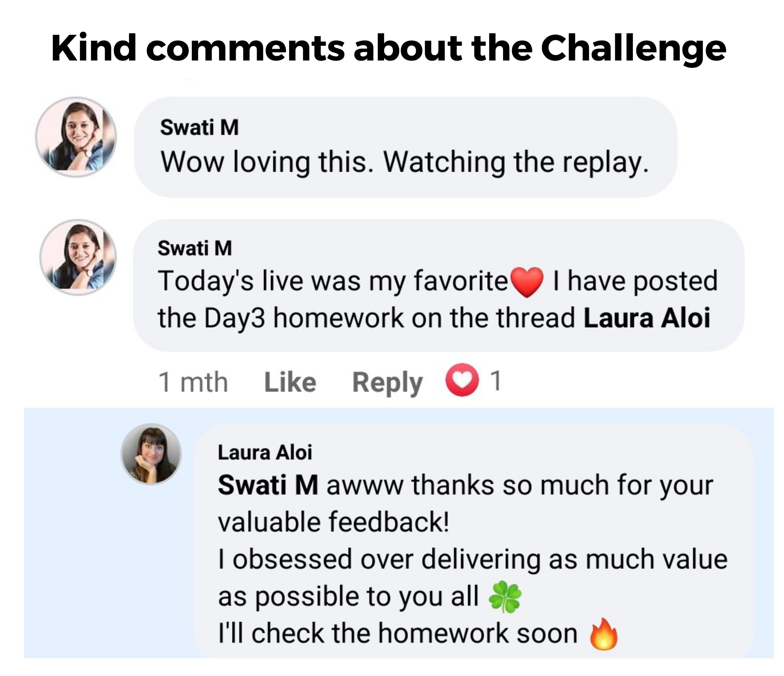784x676 pixels.
Task: Click the 'Kind comments about the Challenge' heading
Action: 389,48
